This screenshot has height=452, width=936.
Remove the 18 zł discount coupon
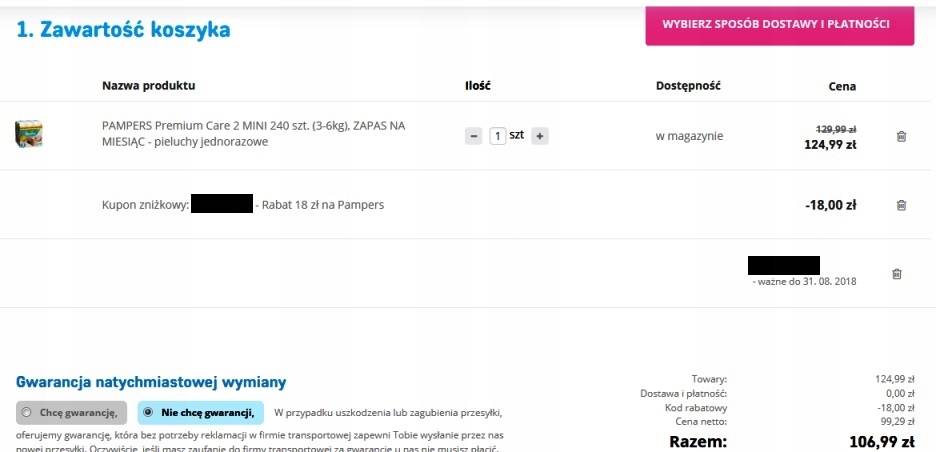tap(901, 205)
